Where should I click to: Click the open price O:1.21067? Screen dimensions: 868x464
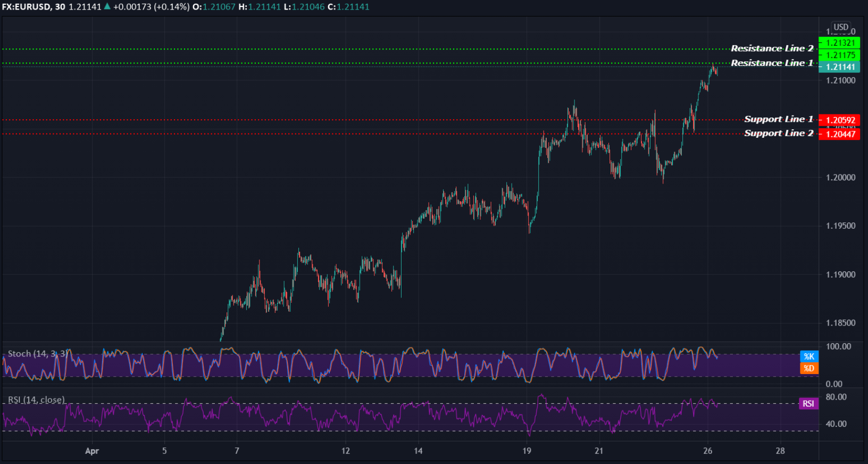click(214, 7)
